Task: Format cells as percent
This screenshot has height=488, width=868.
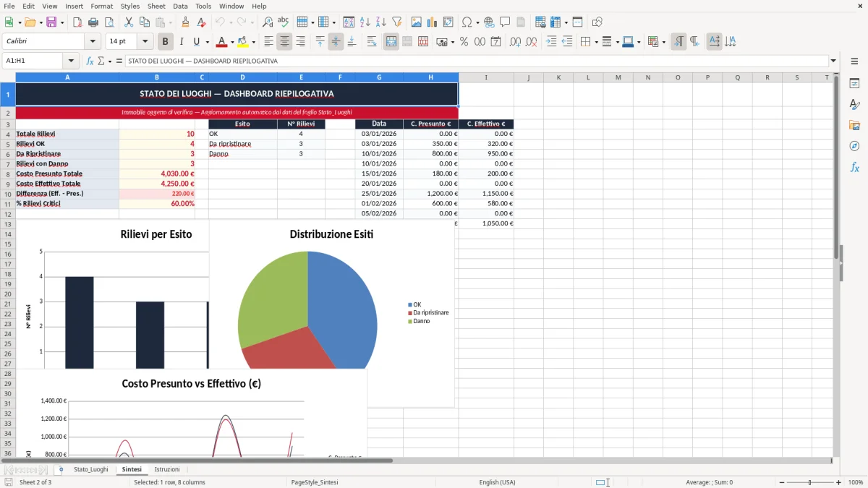Action: [x=464, y=42]
